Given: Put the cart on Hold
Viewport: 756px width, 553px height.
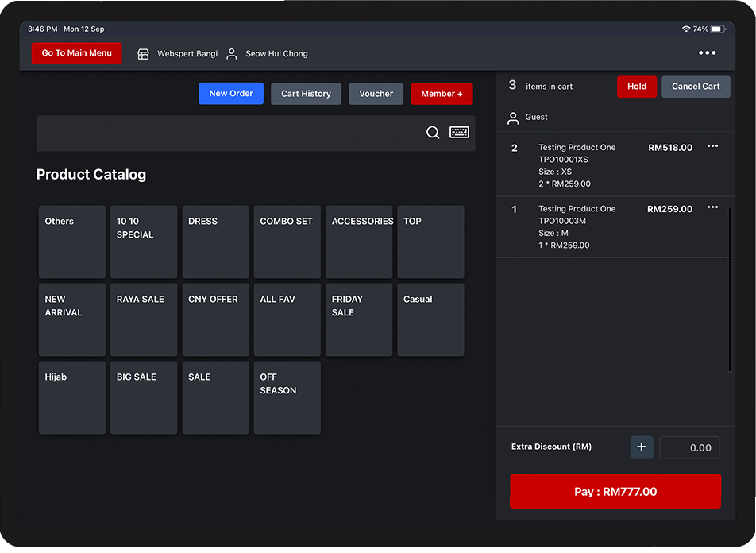Looking at the screenshot, I should [636, 87].
